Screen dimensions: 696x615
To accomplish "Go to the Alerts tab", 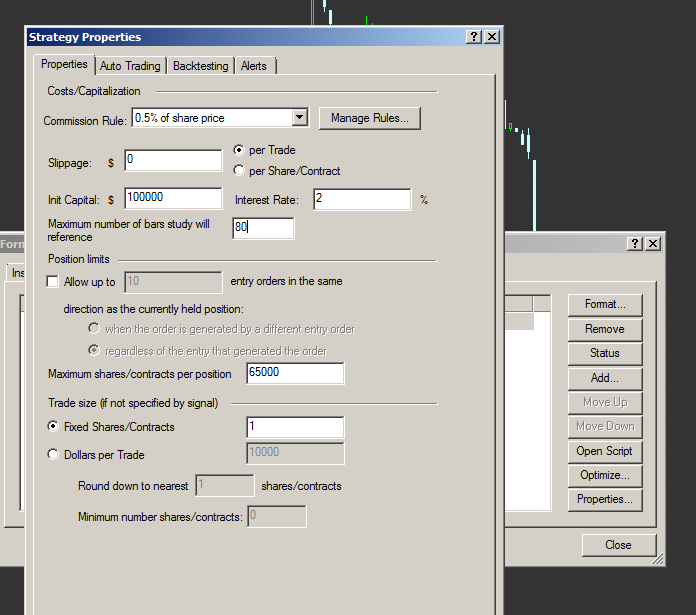I will point(254,66).
